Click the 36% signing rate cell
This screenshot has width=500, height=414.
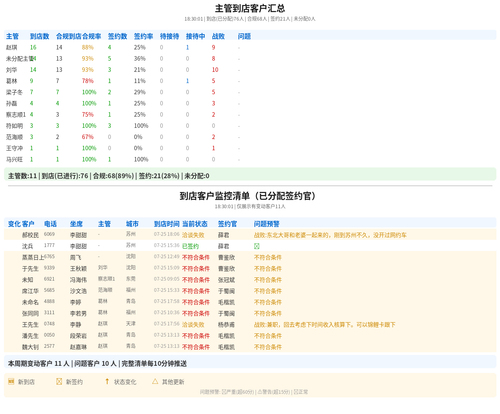pyautogui.click(x=140, y=58)
